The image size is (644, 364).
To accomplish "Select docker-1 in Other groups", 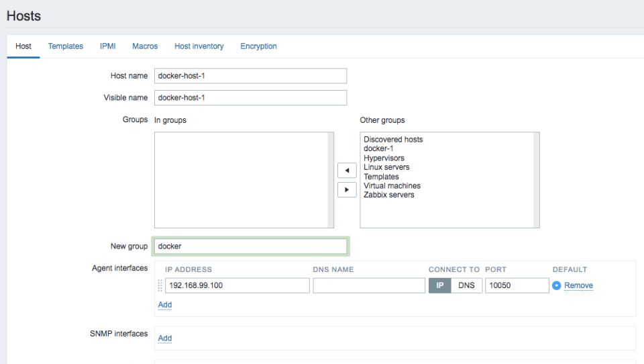I will pos(378,148).
